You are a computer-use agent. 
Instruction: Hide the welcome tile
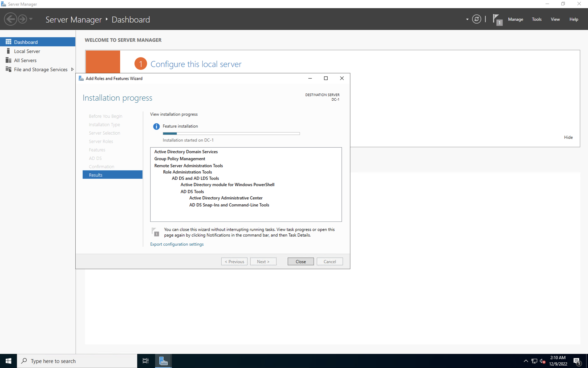click(x=568, y=137)
